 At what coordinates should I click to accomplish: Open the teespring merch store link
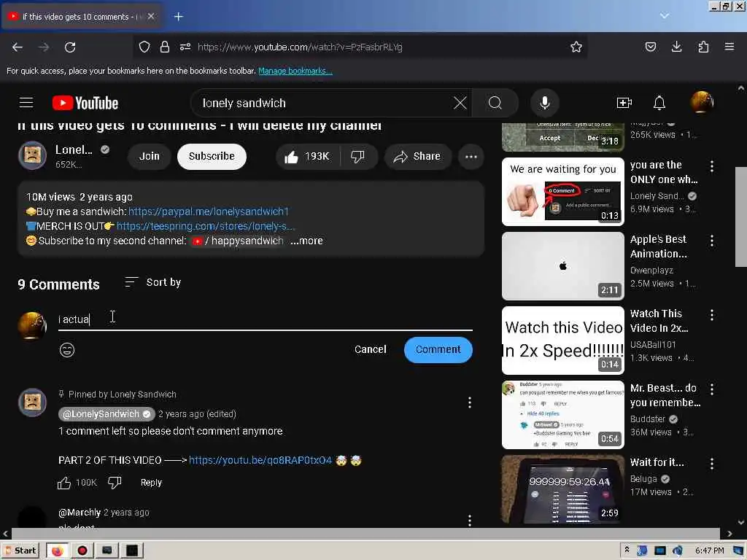pos(206,226)
